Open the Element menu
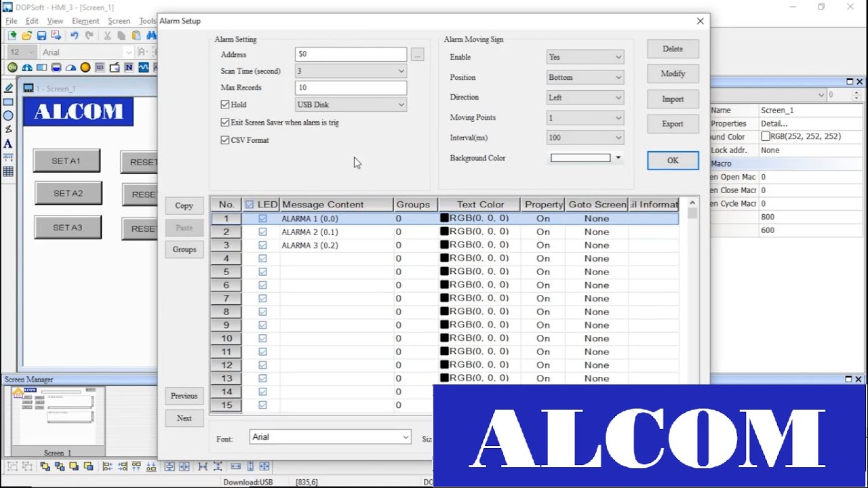Screen dimensions: 868x488 point(85,21)
